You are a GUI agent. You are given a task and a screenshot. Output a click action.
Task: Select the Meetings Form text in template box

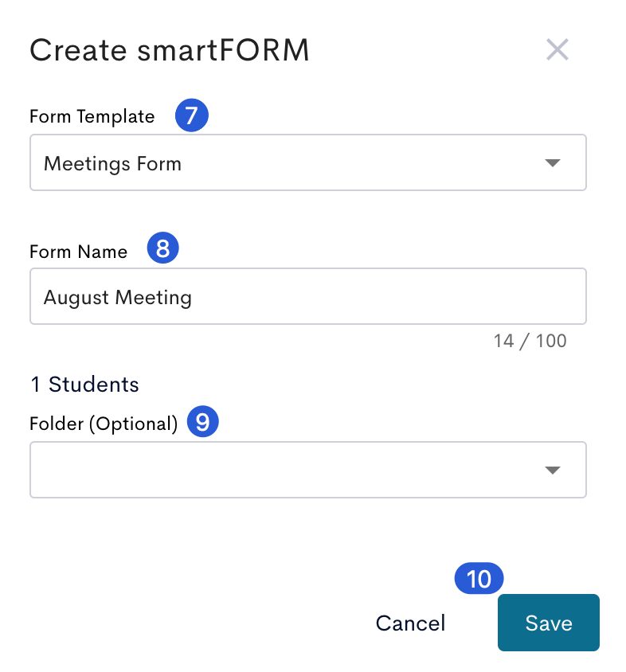coord(113,164)
